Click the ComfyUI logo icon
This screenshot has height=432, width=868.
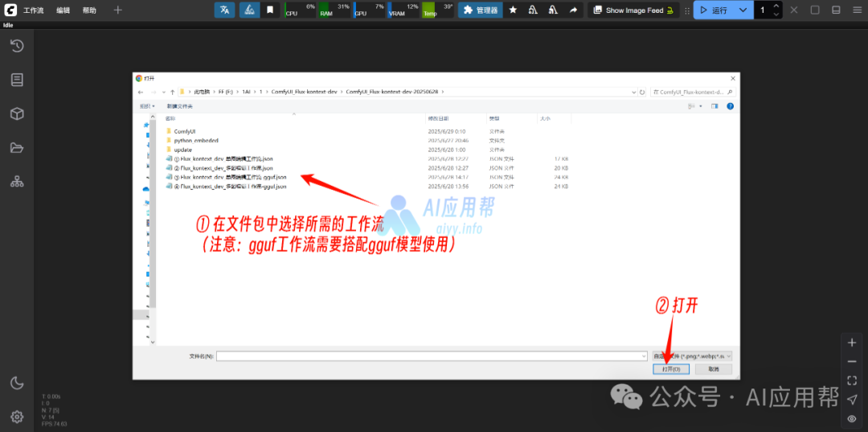click(10, 10)
